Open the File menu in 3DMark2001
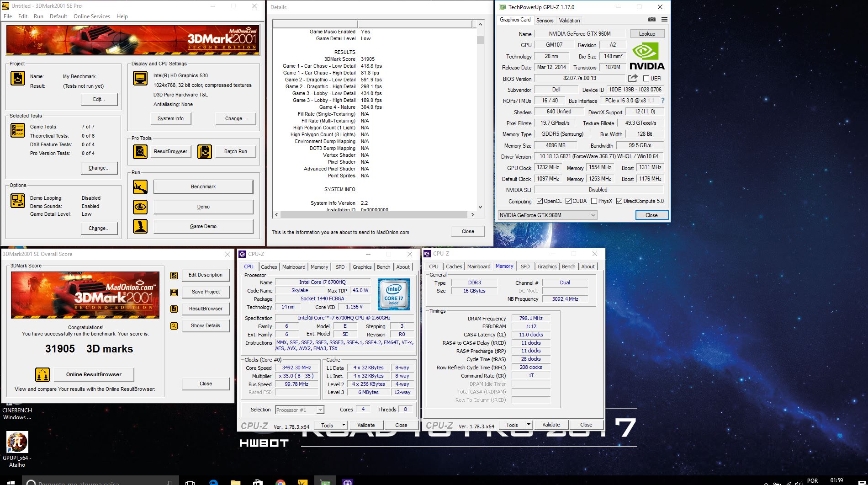 tap(8, 16)
